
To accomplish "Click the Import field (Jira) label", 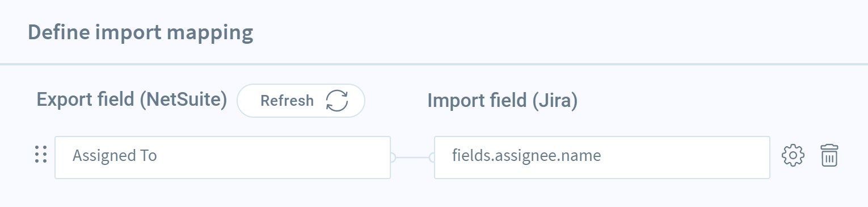I will pyautogui.click(x=502, y=101).
